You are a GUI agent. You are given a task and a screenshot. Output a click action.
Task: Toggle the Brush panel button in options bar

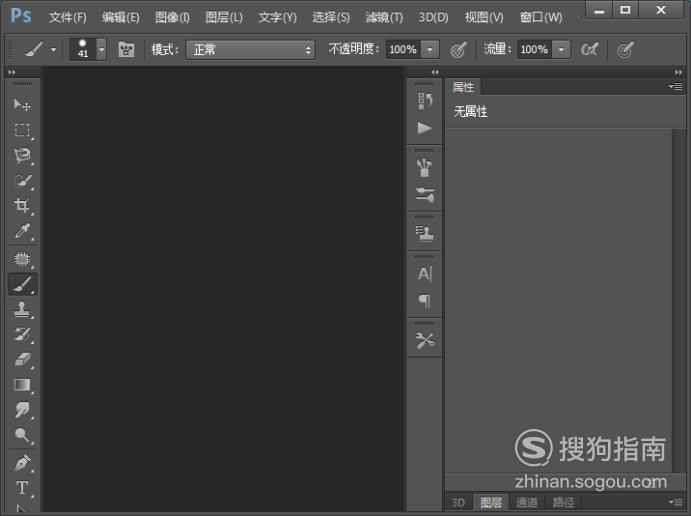point(126,49)
